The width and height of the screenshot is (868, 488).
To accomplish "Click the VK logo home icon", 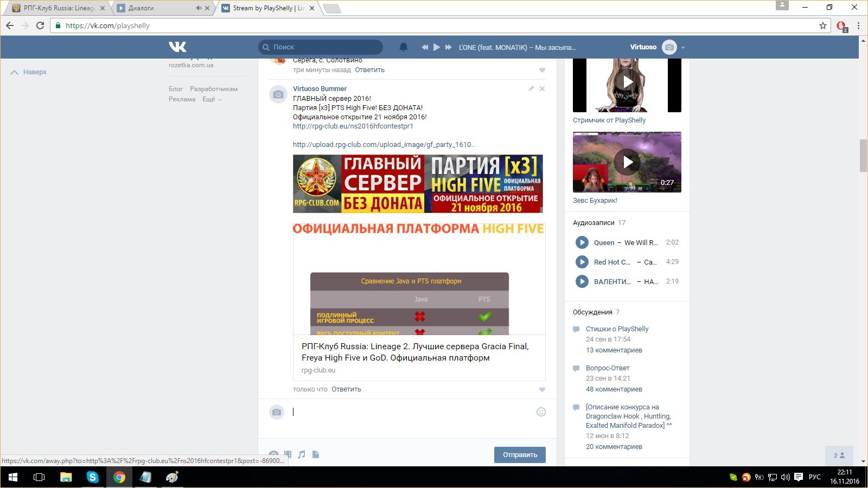I will pyautogui.click(x=177, y=47).
